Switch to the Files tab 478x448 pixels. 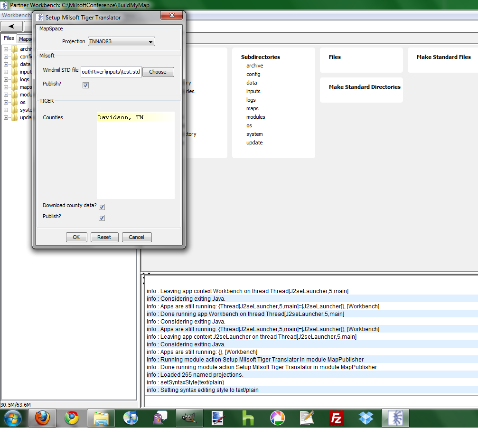coord(9,38)
